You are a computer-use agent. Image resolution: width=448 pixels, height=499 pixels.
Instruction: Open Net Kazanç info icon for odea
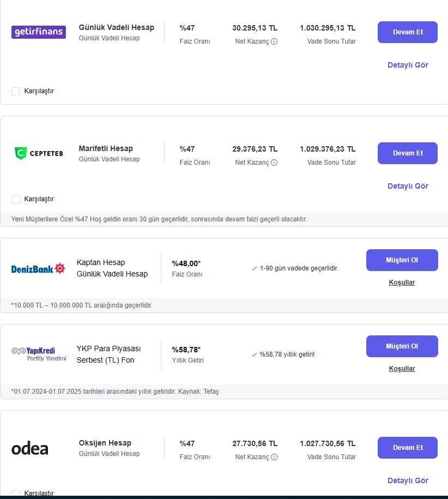[x=274, y=457]
